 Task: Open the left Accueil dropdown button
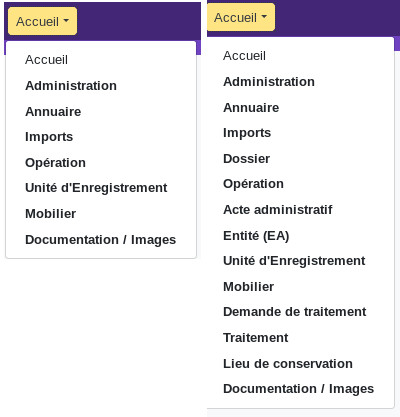tap(42, 21)
